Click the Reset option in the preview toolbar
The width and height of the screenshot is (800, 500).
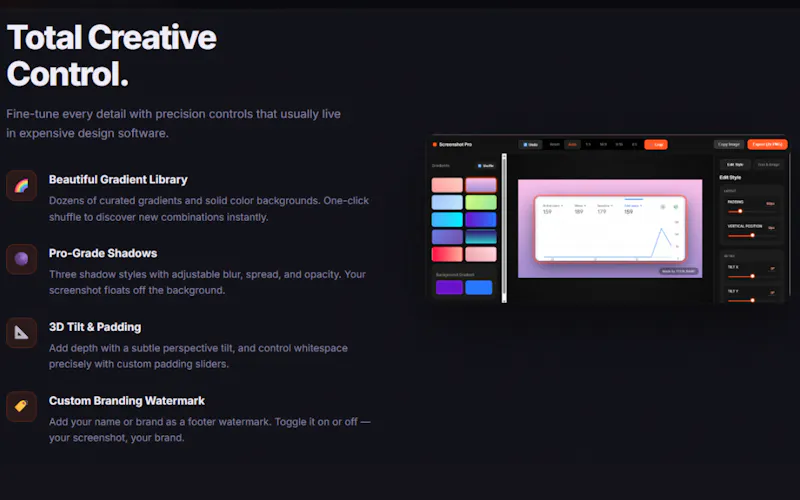coord(554,144)
